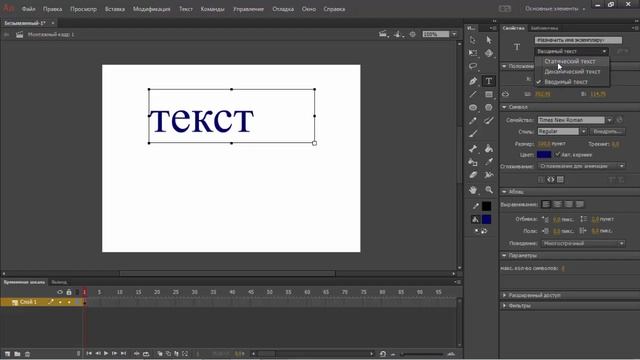Open the anti-aliasing dropdown
Viewport: 640px width, 360px height.
[x=581, y=166]
